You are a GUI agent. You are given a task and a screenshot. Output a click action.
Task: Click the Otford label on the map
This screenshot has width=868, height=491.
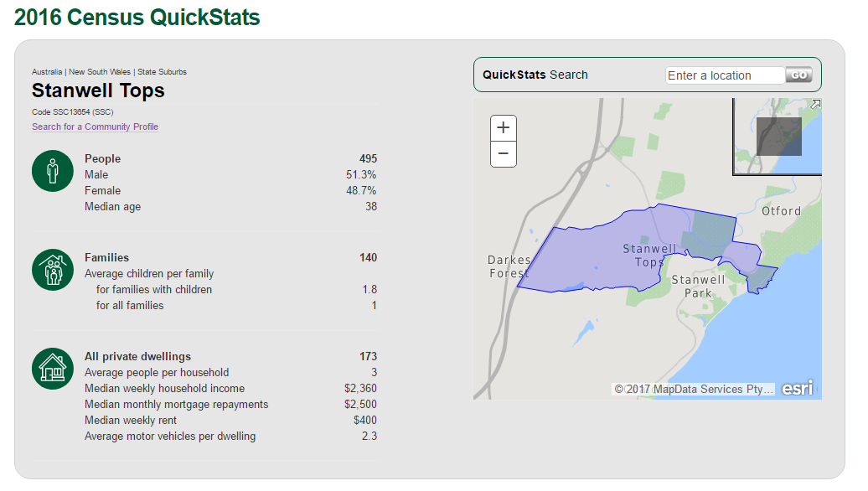pyautogui.click(x=781, y=211)
